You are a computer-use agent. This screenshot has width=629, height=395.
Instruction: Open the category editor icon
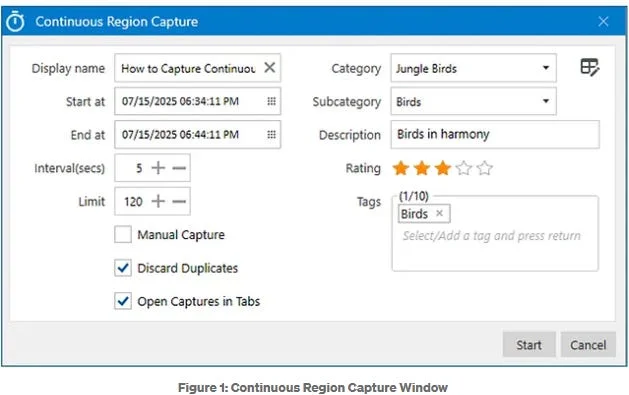590,67
